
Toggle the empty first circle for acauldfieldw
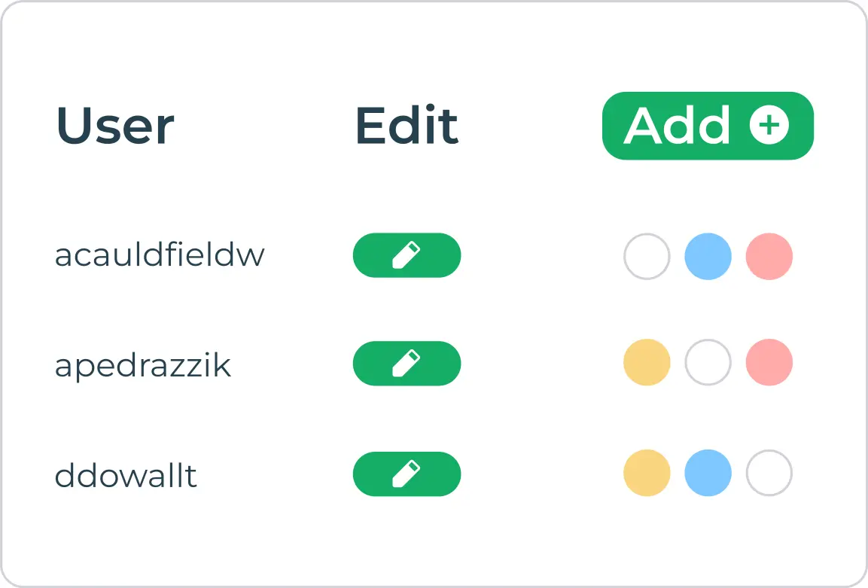coord(647,256)
